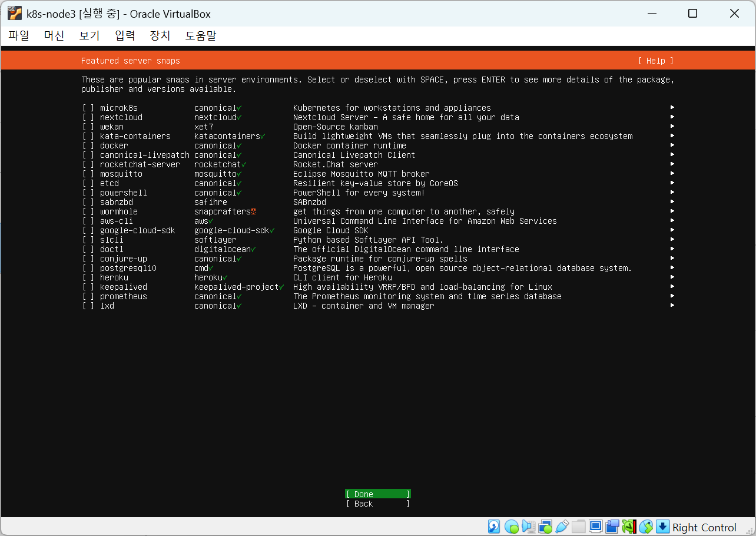This screenshot has height=536, width=756.
Task: Click the display settings status icon
Action: 596,527
